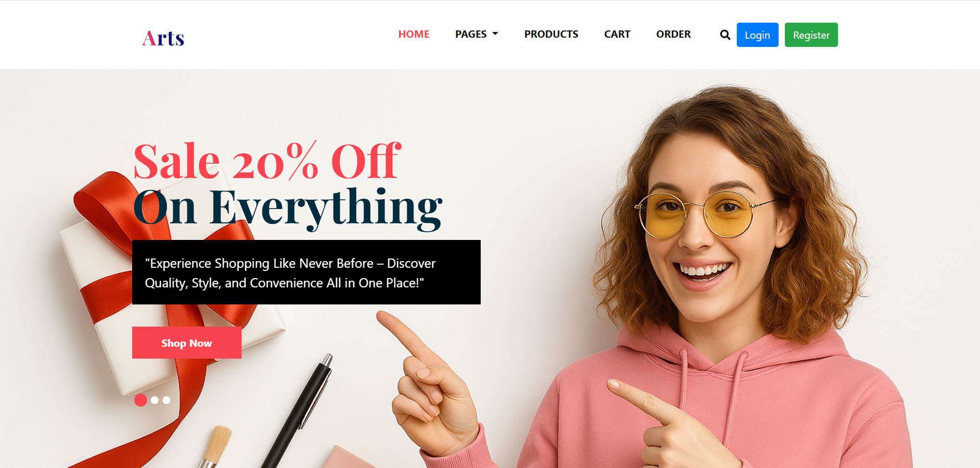Click the Arts logo
This screenshot has width=980, height=468.
click(163, 38)
